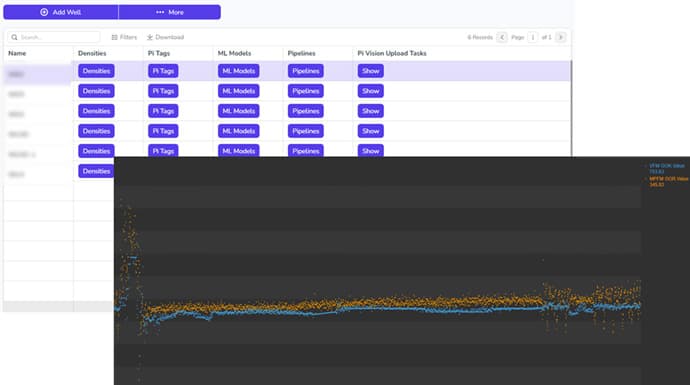Click Show in the third table row

pos(371,111)
